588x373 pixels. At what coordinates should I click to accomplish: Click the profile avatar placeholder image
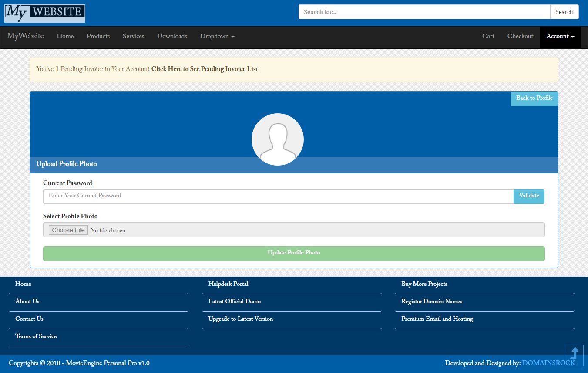click(x=277, y=139)
